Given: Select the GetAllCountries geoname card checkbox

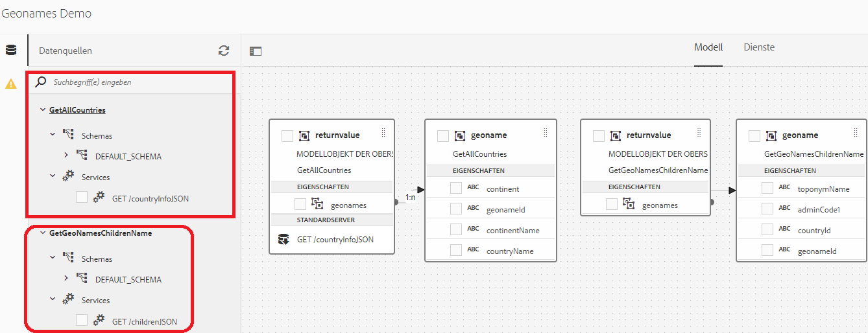Looking at the screenshot, I should point(443,136).
